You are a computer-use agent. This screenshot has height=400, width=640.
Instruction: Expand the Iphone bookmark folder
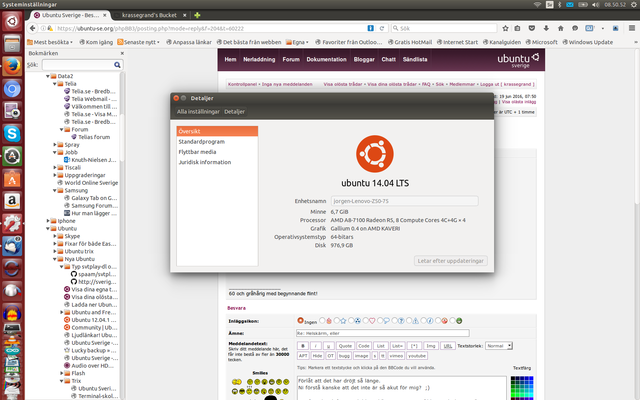pos(48,221)
